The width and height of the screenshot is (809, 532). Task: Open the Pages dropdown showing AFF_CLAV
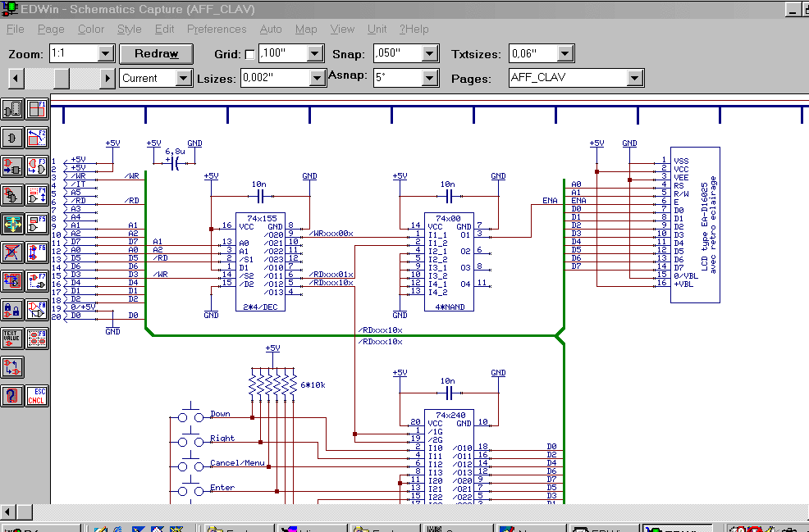tap(633, 79)
